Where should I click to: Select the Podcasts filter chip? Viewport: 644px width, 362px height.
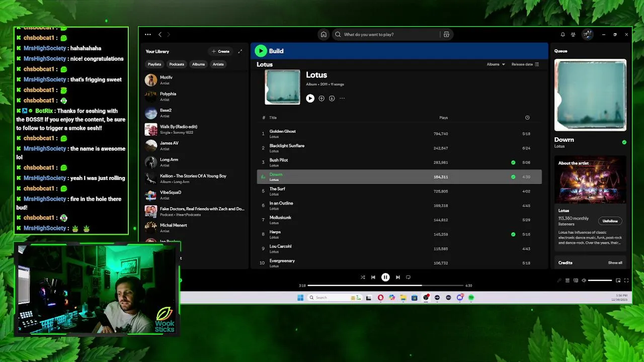[177, 64]
